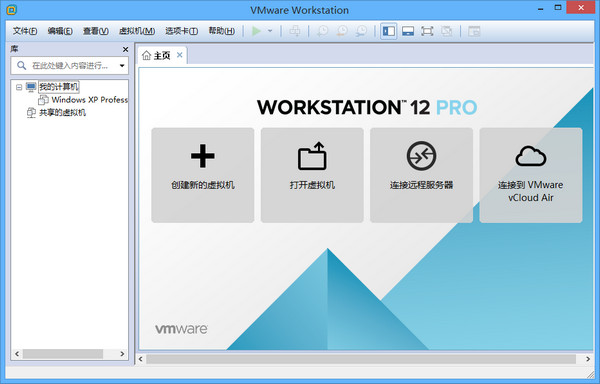The width and height of the screenshot is (600, 384).
Task: Click the take snapshot toolbar icon
Action: point(323,31)
